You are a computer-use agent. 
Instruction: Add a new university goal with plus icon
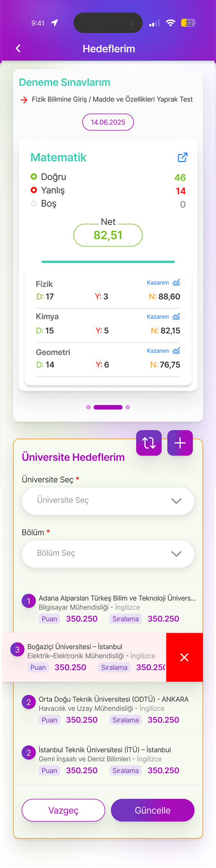180,443
